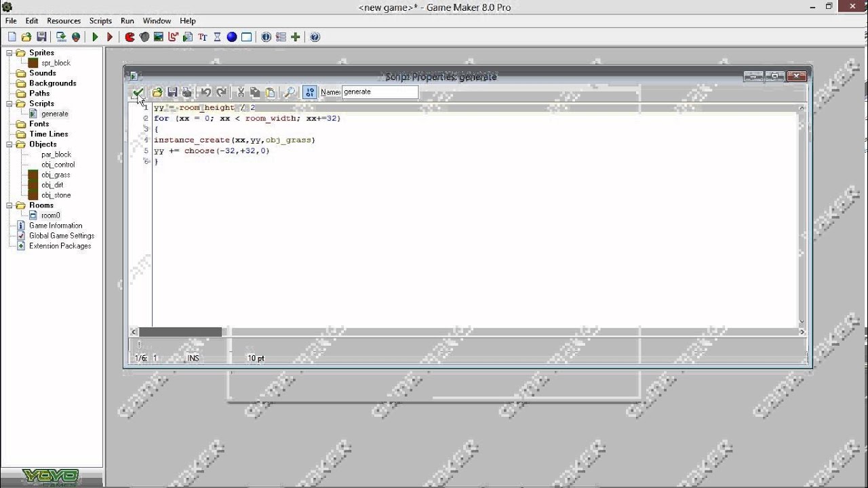Create a background with the landscape icon
The image size is (868, 488).
(x=159, y=37)
